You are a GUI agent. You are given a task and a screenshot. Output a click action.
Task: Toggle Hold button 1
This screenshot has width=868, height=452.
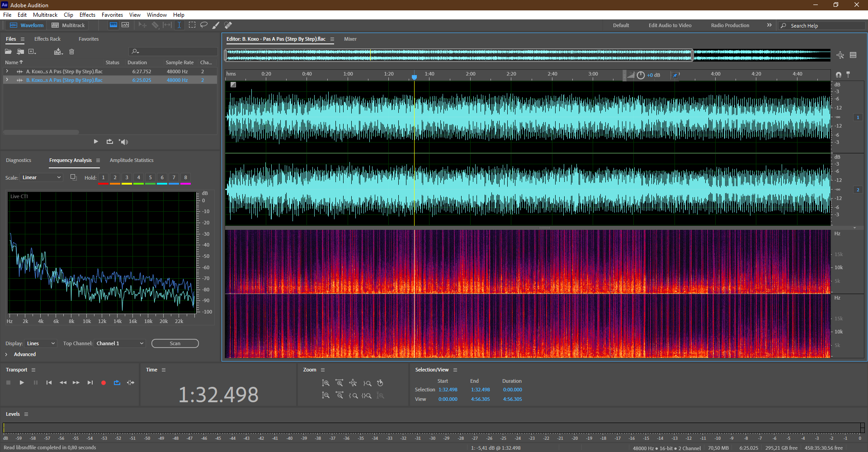point(103,177)
